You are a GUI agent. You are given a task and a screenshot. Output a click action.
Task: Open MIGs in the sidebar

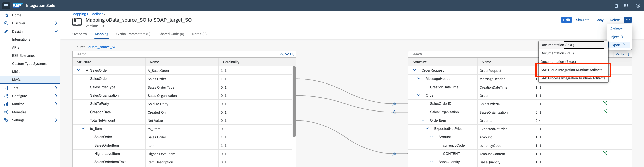tap(30, 72)
